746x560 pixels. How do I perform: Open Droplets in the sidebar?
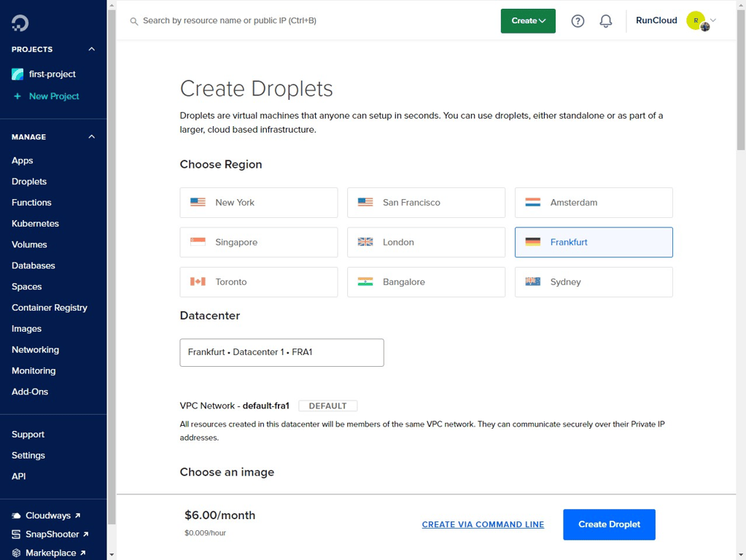(x=29, y=182)
